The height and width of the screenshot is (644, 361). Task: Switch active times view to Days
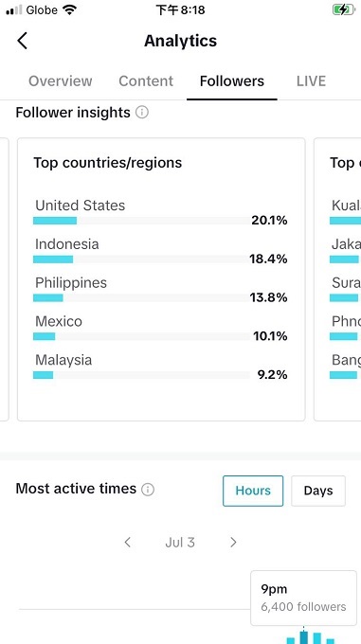click(x=318, y=491)
